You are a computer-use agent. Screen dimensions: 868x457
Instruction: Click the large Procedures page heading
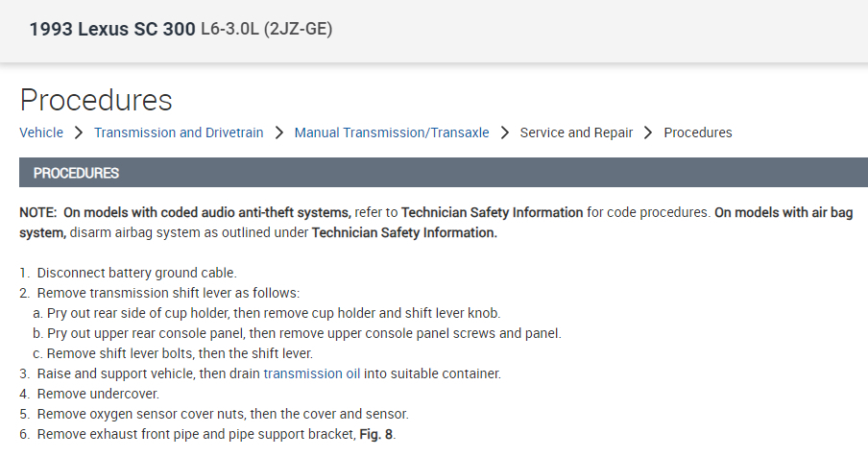tap(96, 100)
